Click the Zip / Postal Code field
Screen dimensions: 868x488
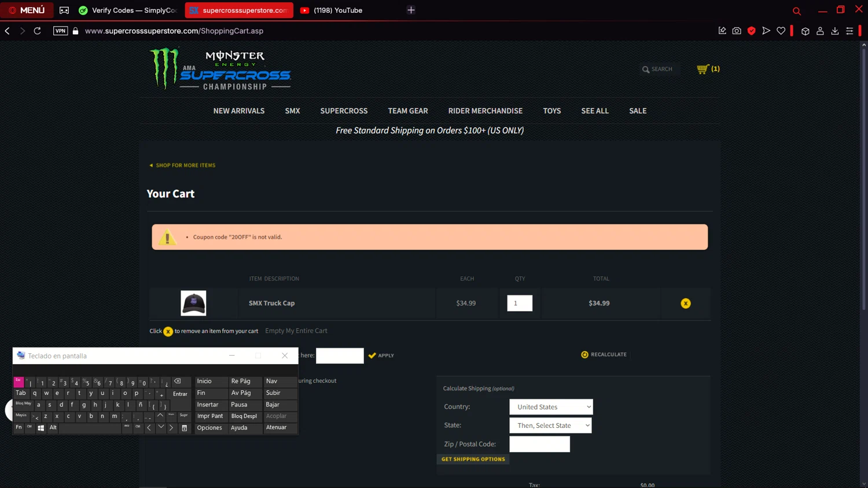pos(539,444)
